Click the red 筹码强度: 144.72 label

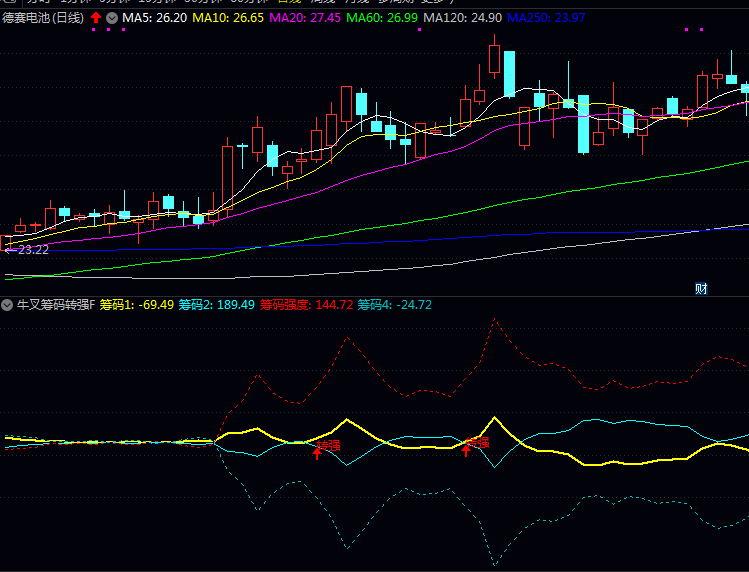pyautogui.click(x=306, y=304)
